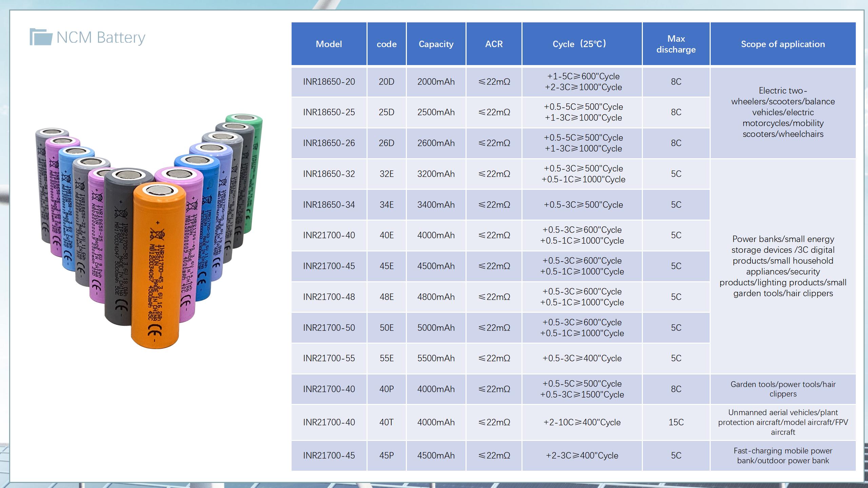Select the Garden tools/power tools cell
Viewport: 868px width, 488px height.
783,389
